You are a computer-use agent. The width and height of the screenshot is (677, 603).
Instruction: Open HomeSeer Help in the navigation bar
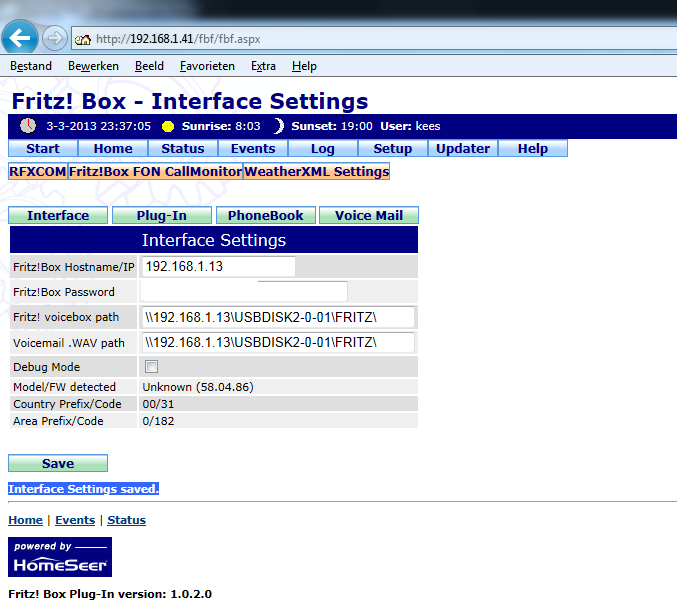[x=533, y=148]
